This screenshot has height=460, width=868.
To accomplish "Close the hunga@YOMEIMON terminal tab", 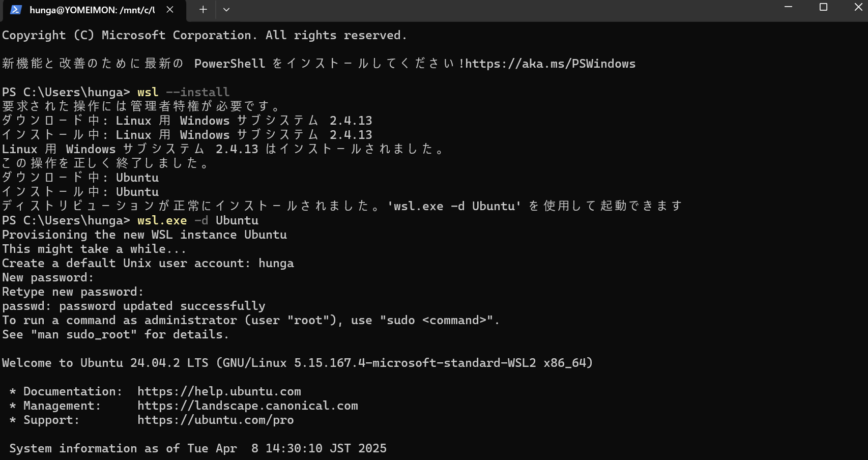I will pos(170,10).
